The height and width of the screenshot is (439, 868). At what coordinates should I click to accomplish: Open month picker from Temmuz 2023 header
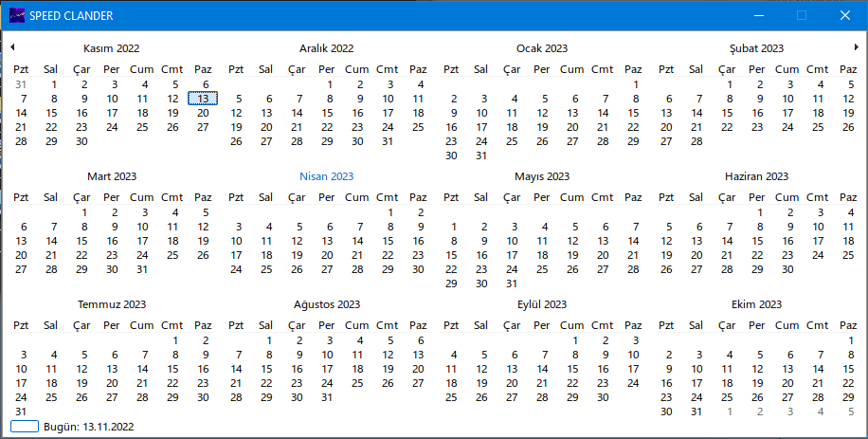pyautogui.click(x=112, y=304)
